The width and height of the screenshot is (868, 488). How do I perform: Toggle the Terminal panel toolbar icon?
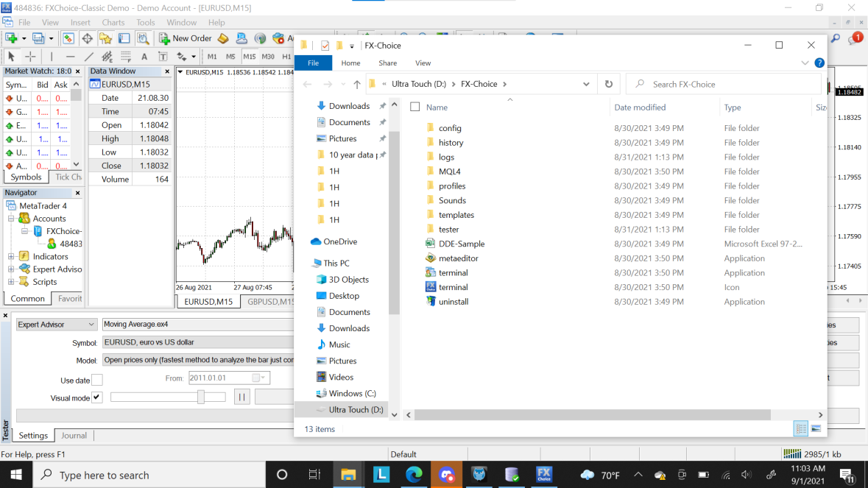click(124, 38)
